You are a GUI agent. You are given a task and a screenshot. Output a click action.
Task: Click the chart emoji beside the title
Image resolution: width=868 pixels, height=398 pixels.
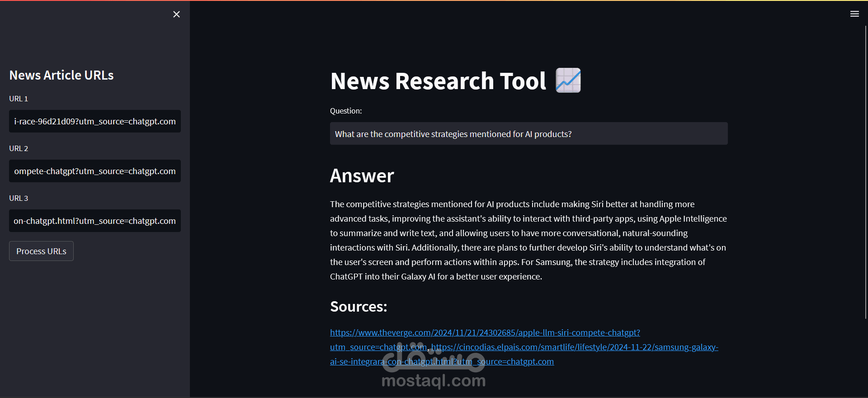(x=568, y=81)
